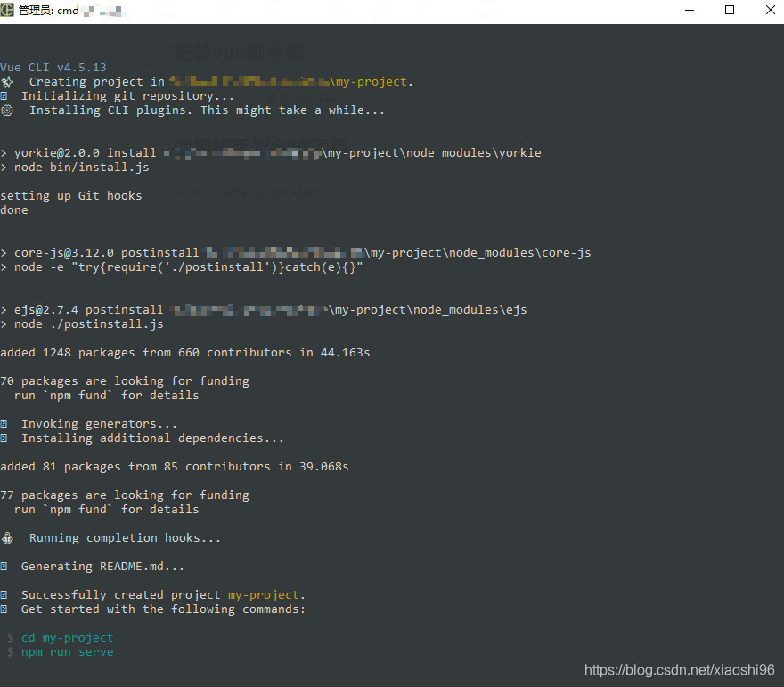This screenshot has height=687, width=784.
Task: Click '70 packages are looking for funding'
Action: (125, 381)
